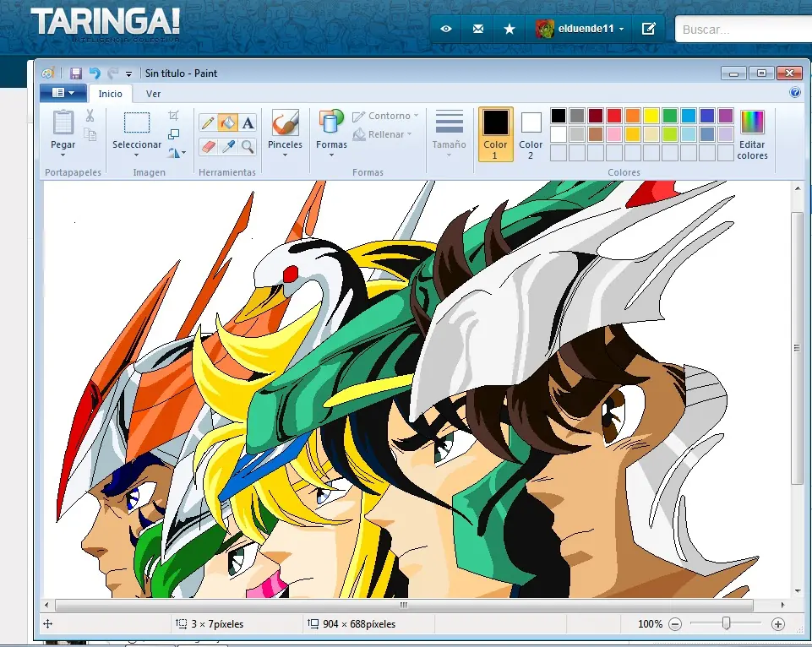Screen dimensions: 812x647
Task: Click the Copy icon in Portapapeles
Action: click(90, 134)
